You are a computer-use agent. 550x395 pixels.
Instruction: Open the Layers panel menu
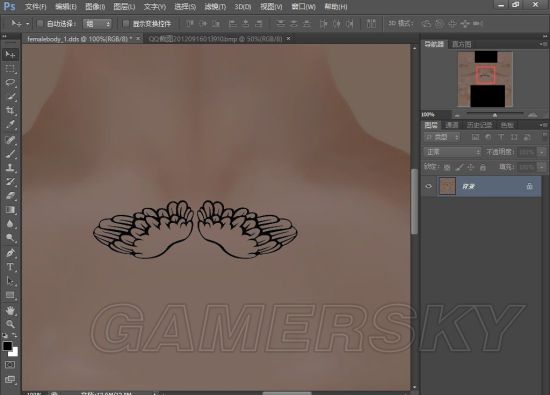[543, 125]
